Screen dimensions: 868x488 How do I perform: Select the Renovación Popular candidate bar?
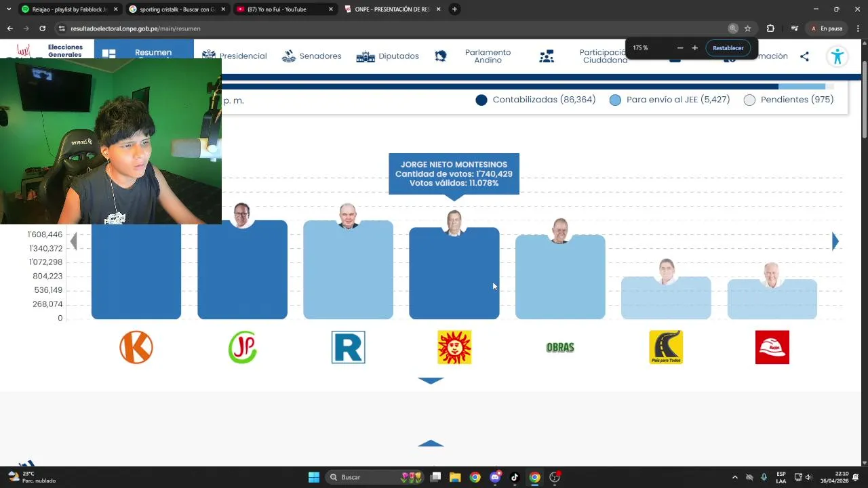(x=348, y=270)
